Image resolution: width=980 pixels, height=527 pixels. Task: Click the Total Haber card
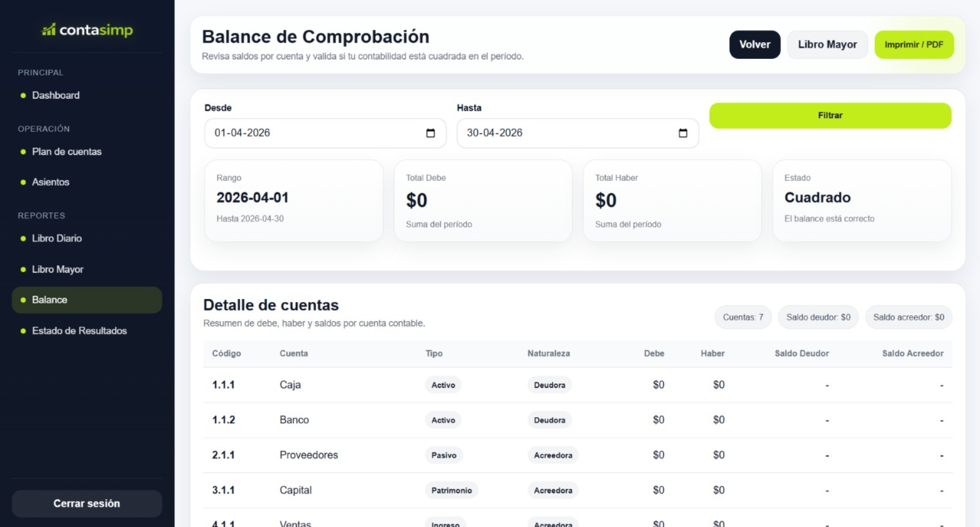pyautogui.click(x=673, y=201)
